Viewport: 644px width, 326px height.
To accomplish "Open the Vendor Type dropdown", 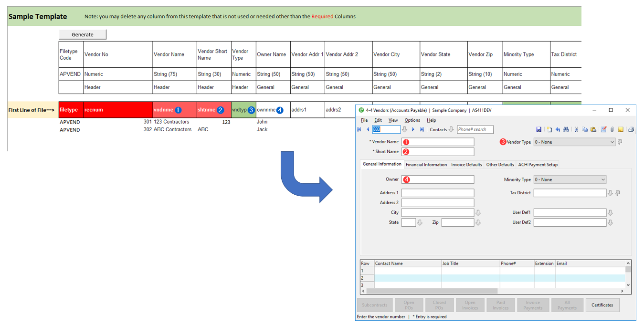I will pyautogui.click(x=612, y=142).
